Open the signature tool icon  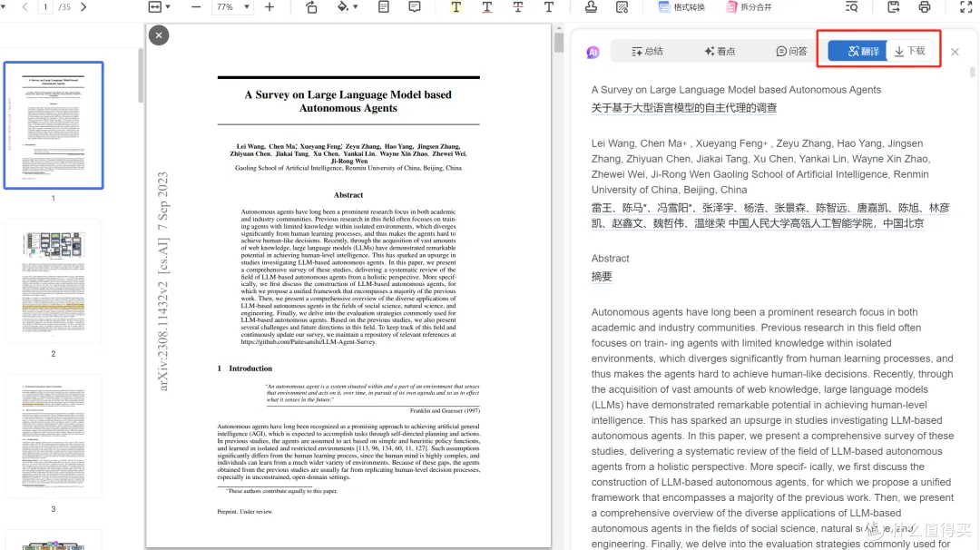(622, 7)
